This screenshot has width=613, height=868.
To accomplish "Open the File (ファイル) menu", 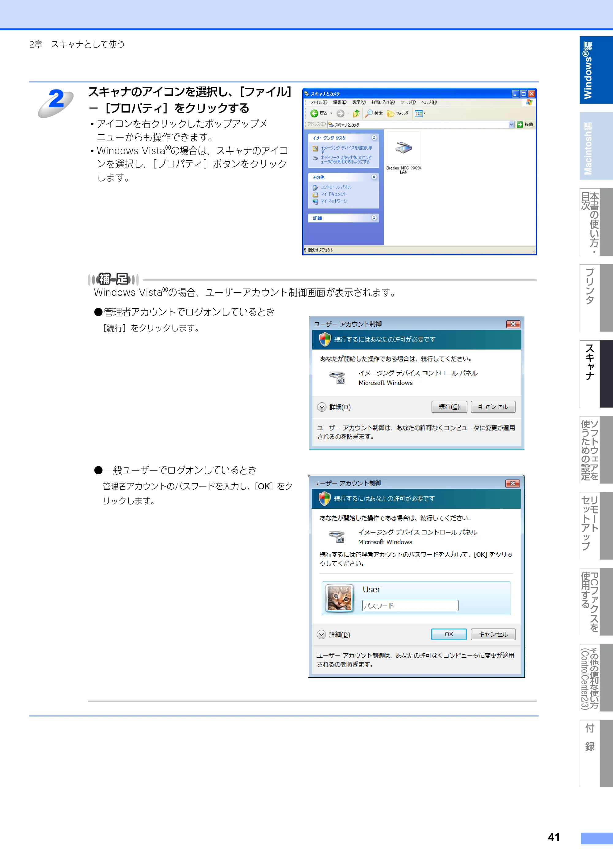I will pyautogui.click(x=318, y=102).
